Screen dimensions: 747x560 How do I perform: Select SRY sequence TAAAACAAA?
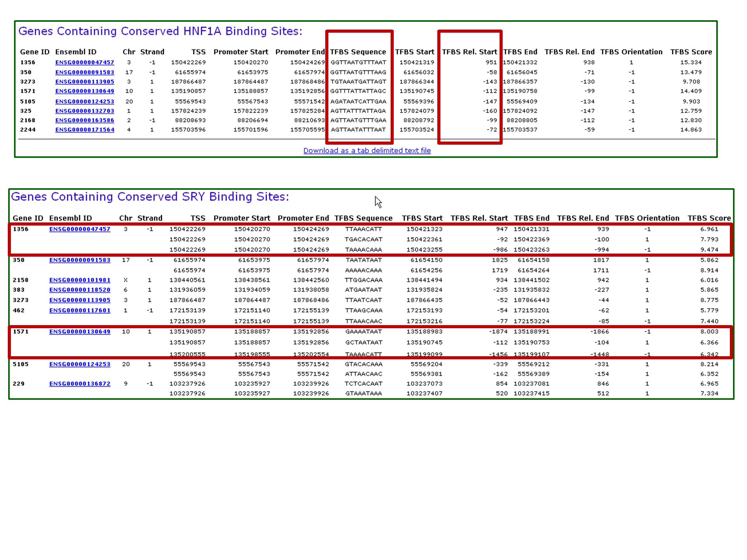coord(363,250)
